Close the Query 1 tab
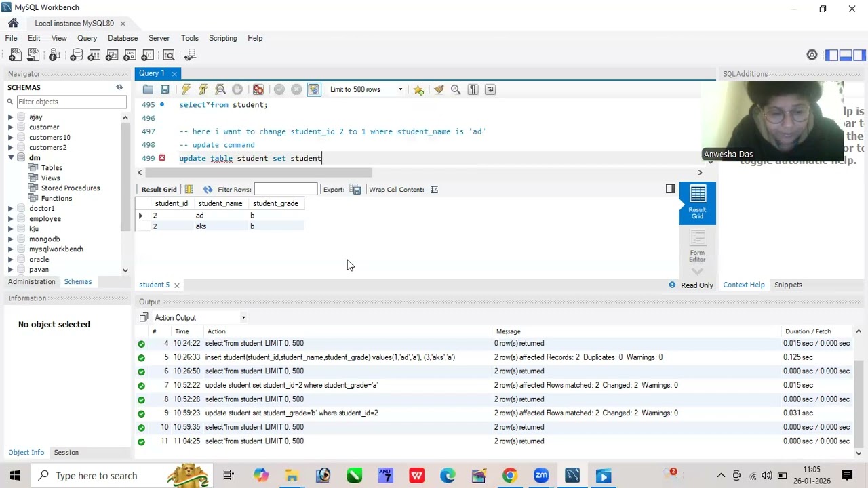This screenshot has width=868, height=488. pyautogui.click(x=174, y=74)
